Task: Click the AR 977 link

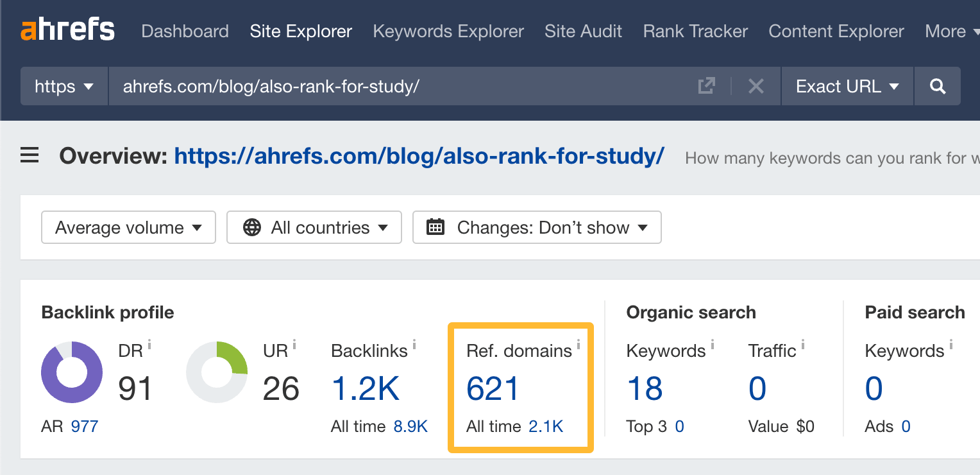Action: pyautogui.click(x=85, y=426)
